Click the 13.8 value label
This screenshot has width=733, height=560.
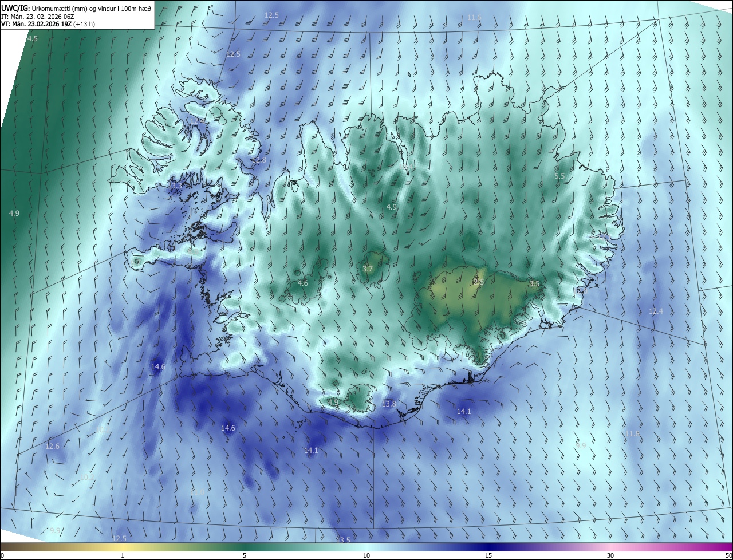pos(389,404)
